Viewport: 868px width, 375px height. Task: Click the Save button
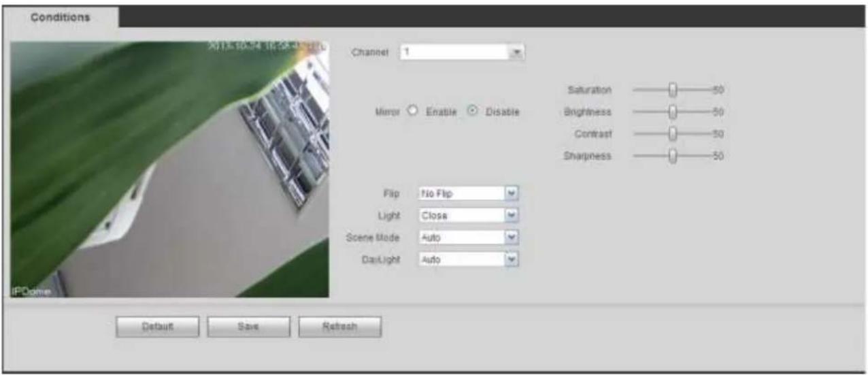(248, 327)
